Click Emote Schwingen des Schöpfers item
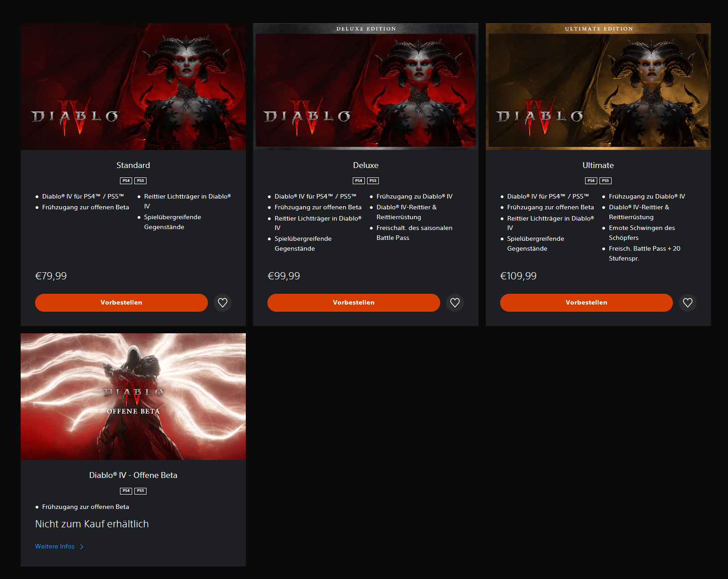 point(642,233)
